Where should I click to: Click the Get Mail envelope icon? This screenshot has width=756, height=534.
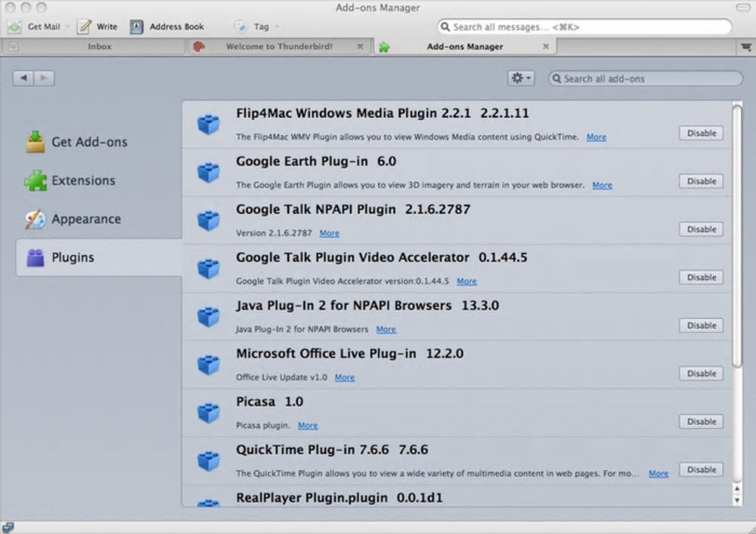pyautogui.click(x=15, y=27)
